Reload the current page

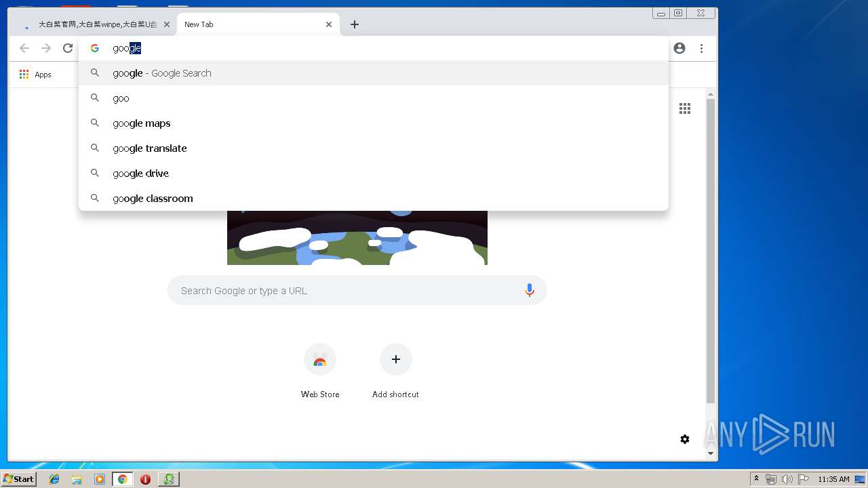68,48
